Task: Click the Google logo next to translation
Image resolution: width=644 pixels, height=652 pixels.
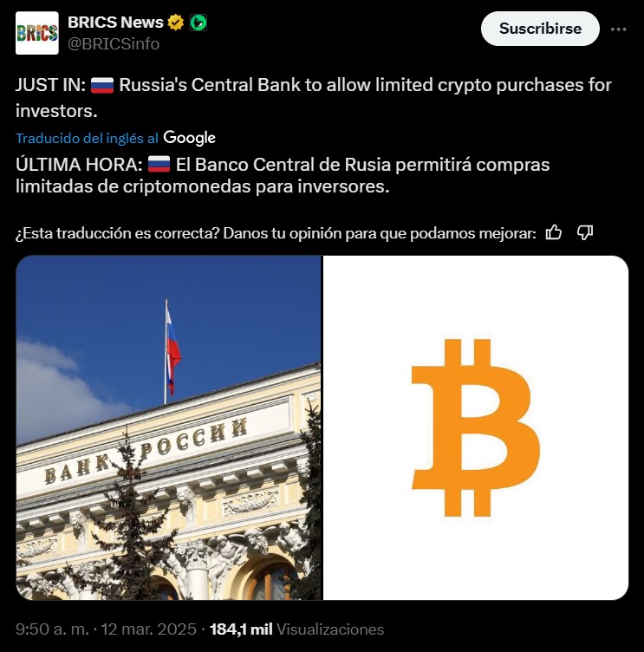Action: pyautogui.click(x=189, y=138)
